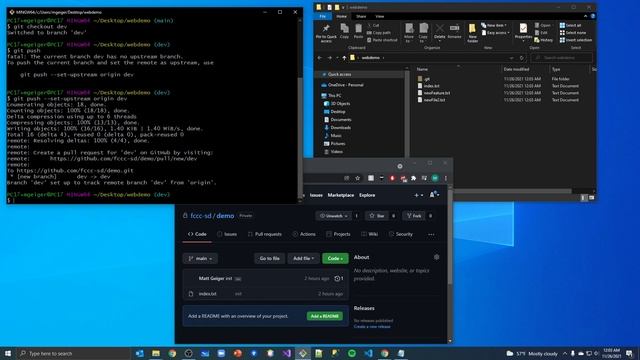Open the main branch selector dropdown

(200, 258)
